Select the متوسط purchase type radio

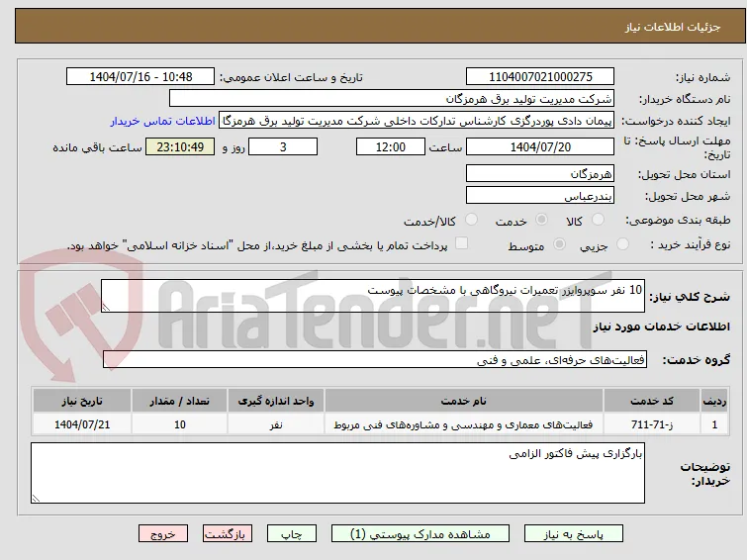(559, 244)
